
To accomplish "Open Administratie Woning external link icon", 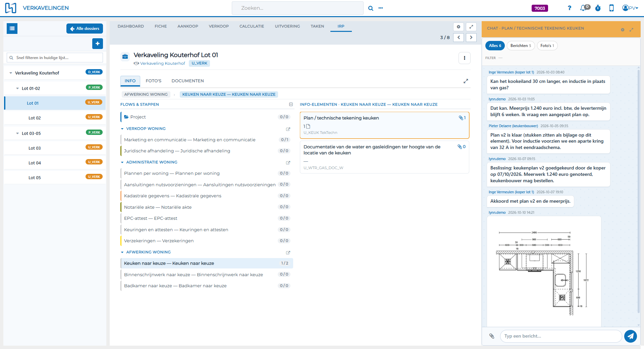I will (288, 163).
